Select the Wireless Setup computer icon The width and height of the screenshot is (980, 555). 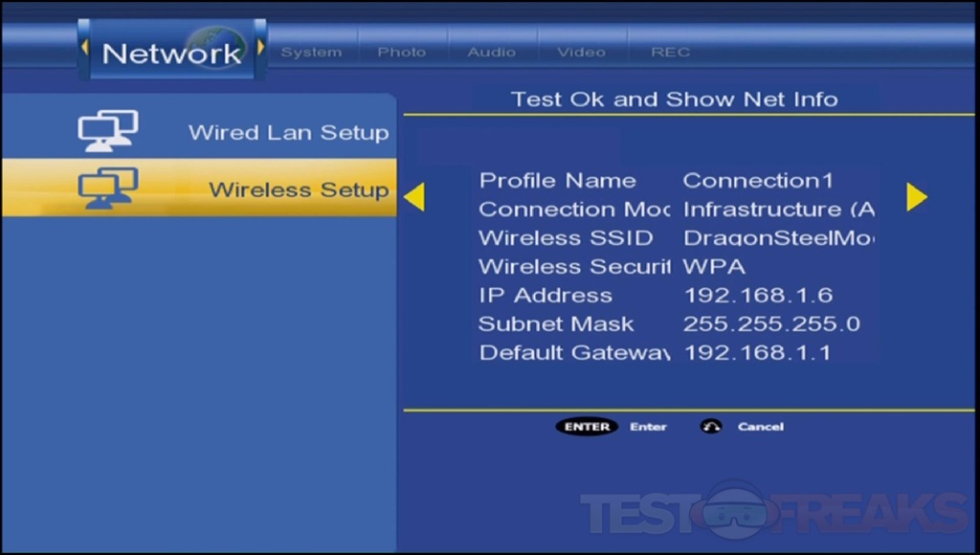(x=107, y=189)
